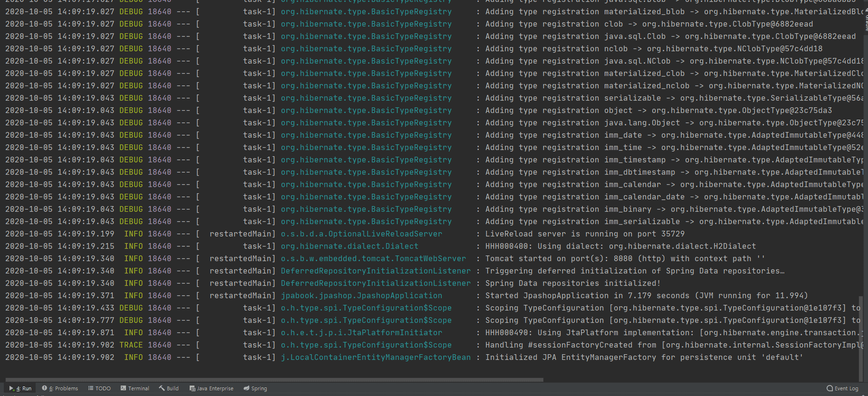Click 'Handling #sessionFactoryCreated' trace message

[x=674, y=345]
